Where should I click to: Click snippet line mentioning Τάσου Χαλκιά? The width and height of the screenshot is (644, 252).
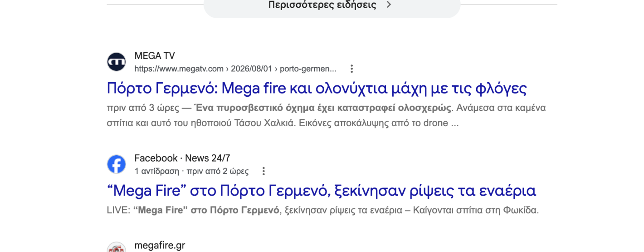click(x=283, y=124)
